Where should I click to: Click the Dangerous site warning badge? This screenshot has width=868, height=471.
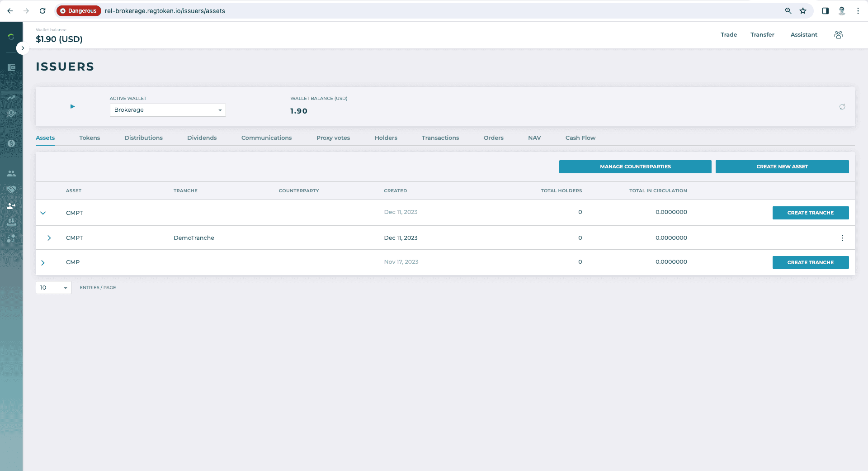coord(79,11)
